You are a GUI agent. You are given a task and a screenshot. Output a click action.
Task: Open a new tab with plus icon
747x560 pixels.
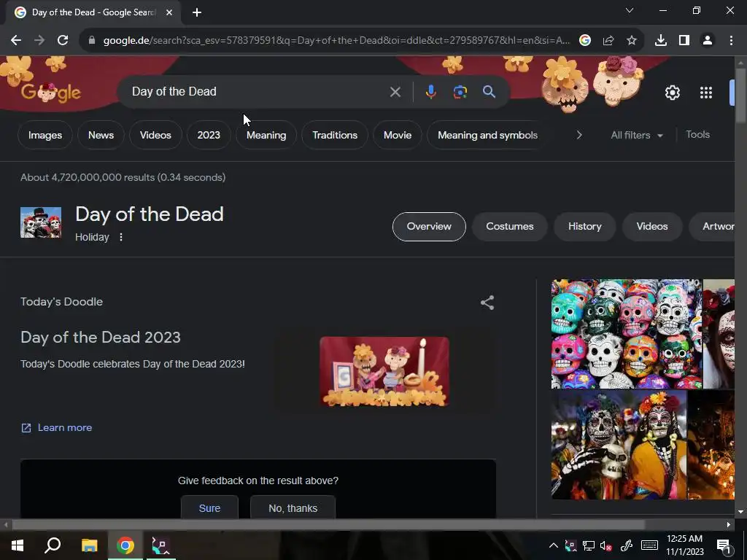pos(197,12)
